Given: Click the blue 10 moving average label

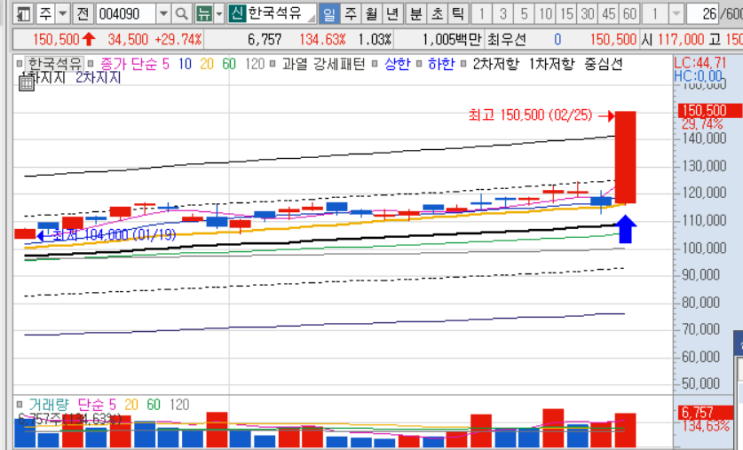Looking at the screenshot, I should pos(185,63).
